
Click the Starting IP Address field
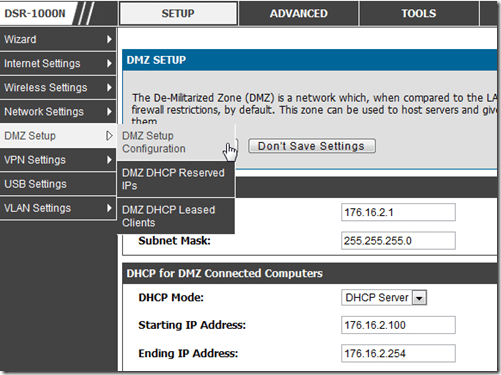(x=398, y=325)
